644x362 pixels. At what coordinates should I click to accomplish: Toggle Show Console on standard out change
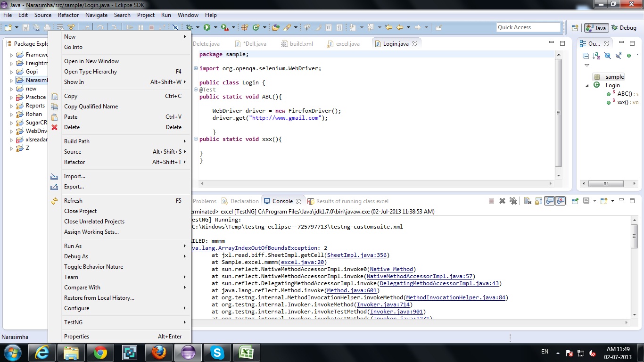(550, 201)
